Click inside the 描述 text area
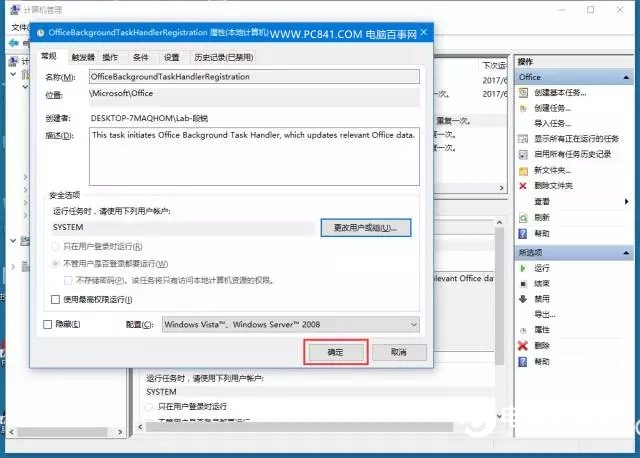 tap(254, 156)
